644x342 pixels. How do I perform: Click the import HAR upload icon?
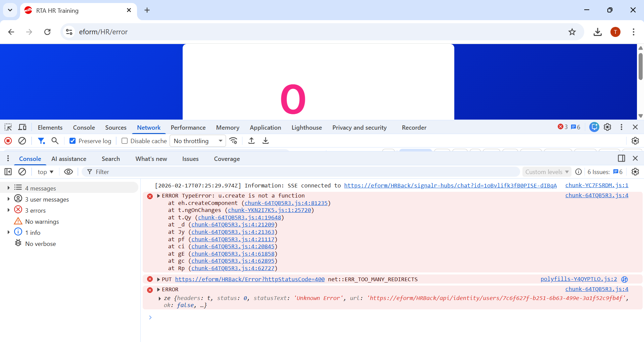pos(251,141)
